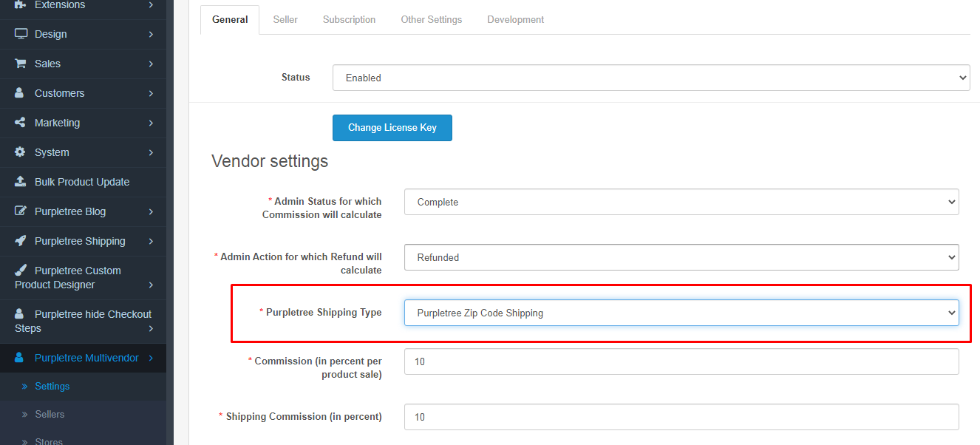Click the Extensions puzzle icon
Image resolution: width=980 pixels, height=445 pixels.
click(x=21, y=4)
